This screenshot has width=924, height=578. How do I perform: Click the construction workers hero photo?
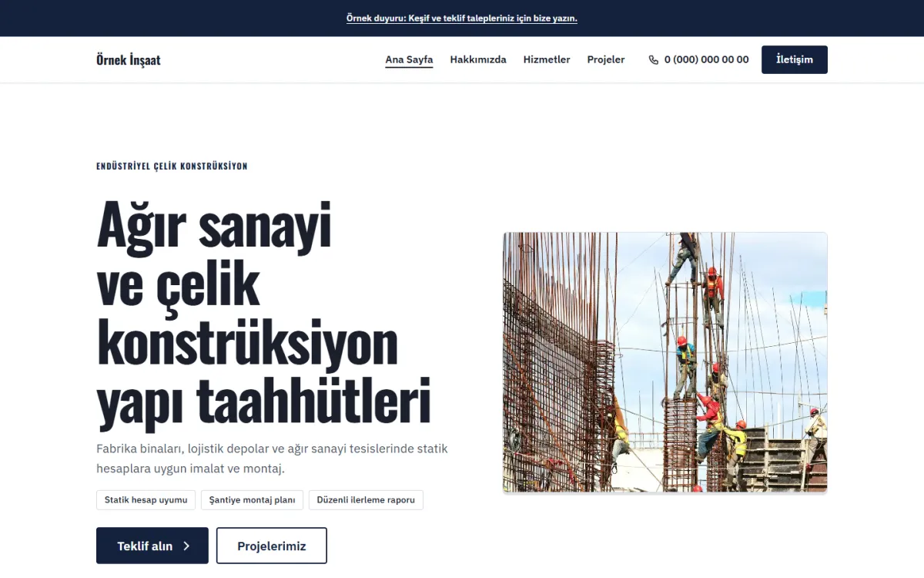665,362
